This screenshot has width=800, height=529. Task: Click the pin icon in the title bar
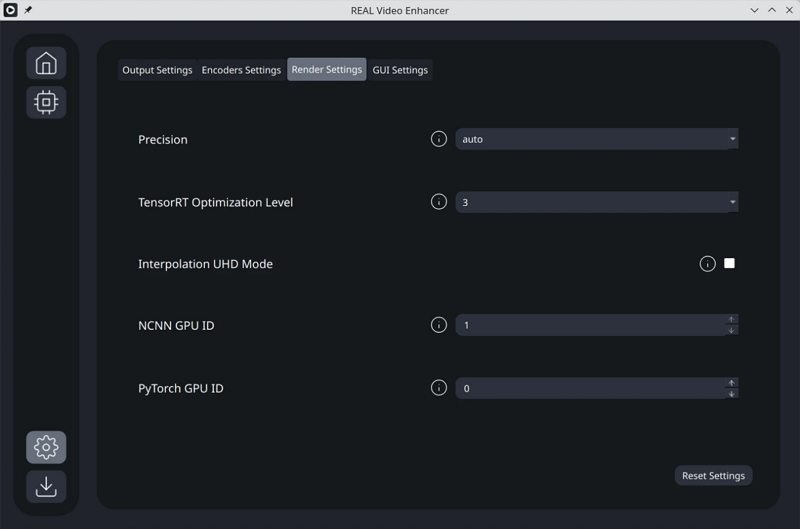coord(28,10)
